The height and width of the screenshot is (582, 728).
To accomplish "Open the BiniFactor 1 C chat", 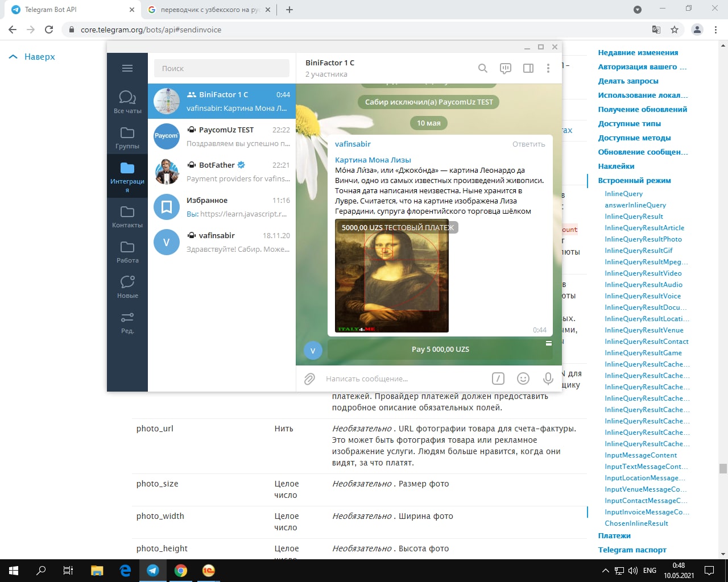I will click(x=222, y=101).
